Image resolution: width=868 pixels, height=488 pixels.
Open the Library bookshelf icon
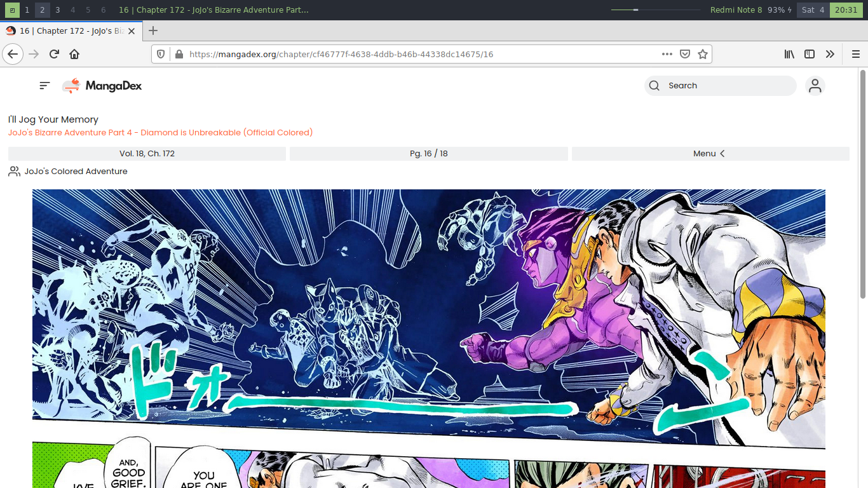pyautogui.click(x=789, y=54)
